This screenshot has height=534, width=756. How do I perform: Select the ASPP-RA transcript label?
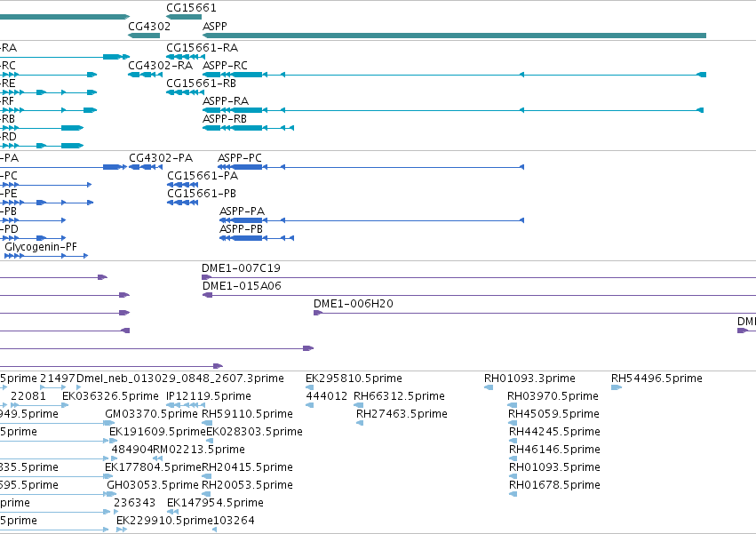pos(226,101)
